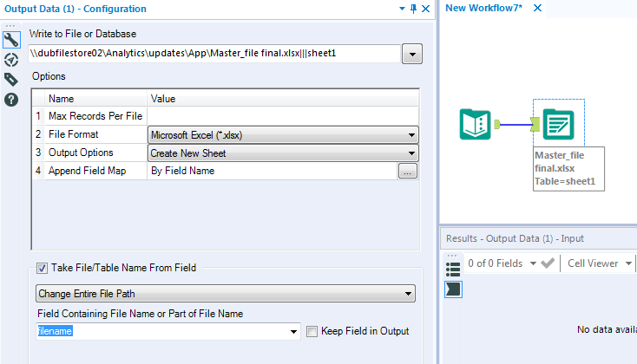Open the wrench Configuration tab icon
This screenshot has height=364, width=637.
tap(11, 40)
